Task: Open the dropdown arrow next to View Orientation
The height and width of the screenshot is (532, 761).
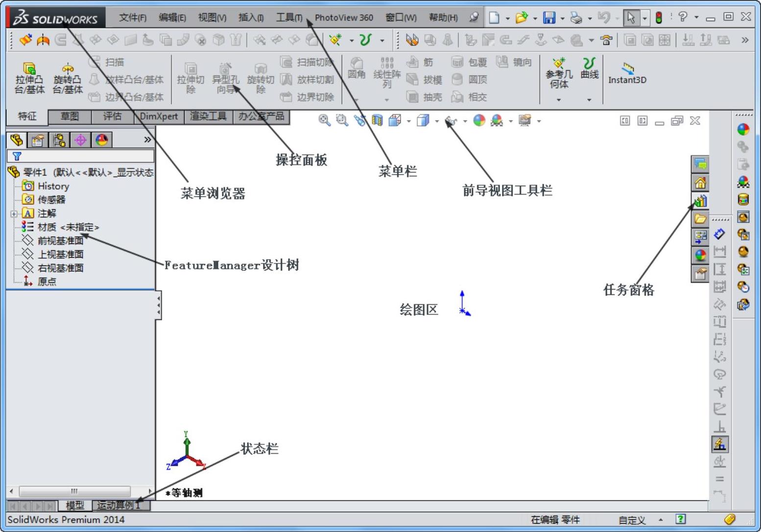Action: click(x=408, y=121)
